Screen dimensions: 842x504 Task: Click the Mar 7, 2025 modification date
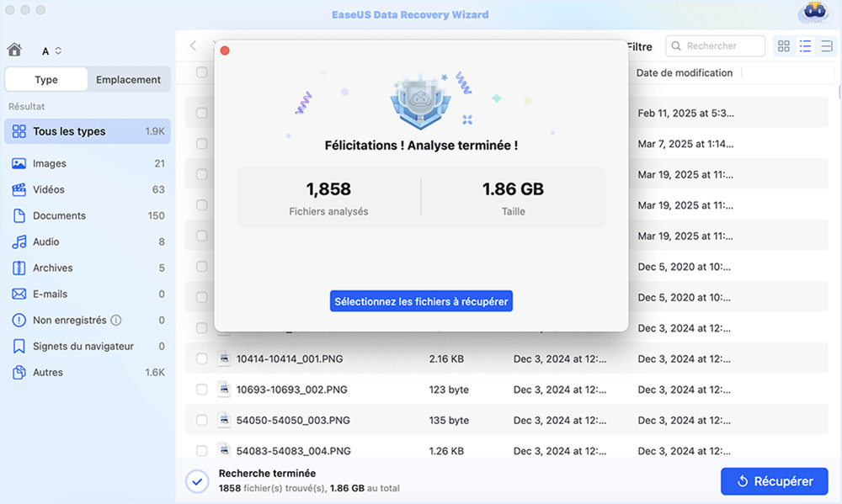pyautogui.click(x=685, y=144)
